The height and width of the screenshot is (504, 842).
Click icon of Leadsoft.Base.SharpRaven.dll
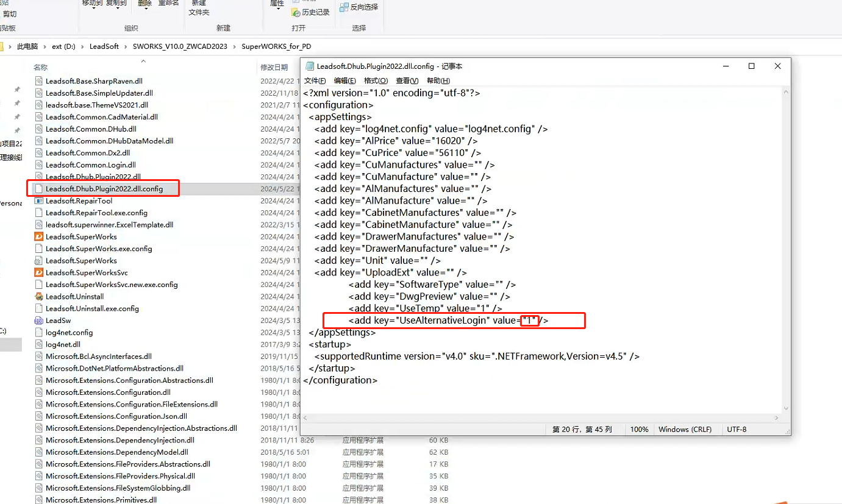coord(39,81)
